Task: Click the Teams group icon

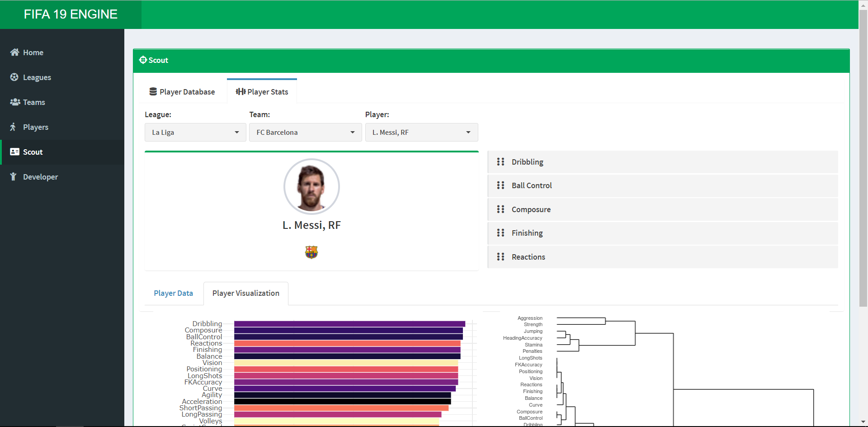Action: click(x=15, y=102)
